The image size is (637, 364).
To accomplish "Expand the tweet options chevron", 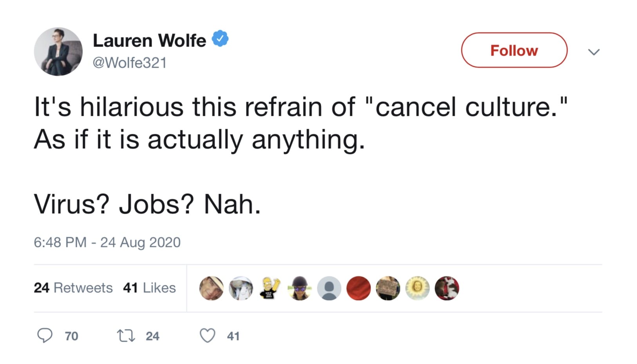I will (x=594, y=52).
